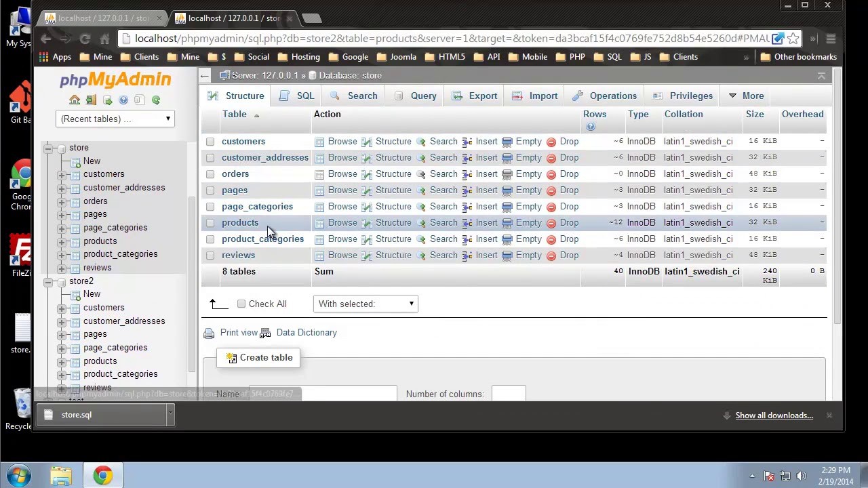Collapse the store database tree node

[x=48, y=148]
